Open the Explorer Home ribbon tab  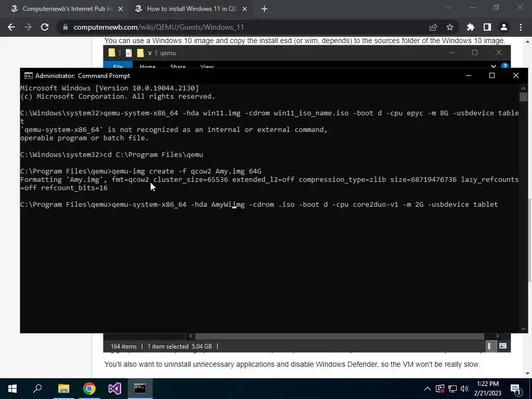pos(147,66)
